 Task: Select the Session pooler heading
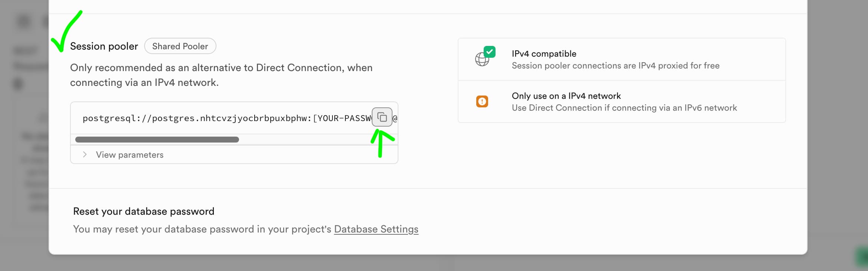click(x=104, y=46)
